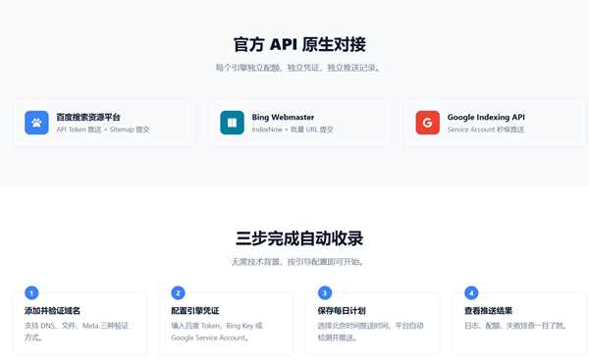This screenshot has height=364, width=589.
Task: Click the step 3 number badge
Action: point(325,292)
